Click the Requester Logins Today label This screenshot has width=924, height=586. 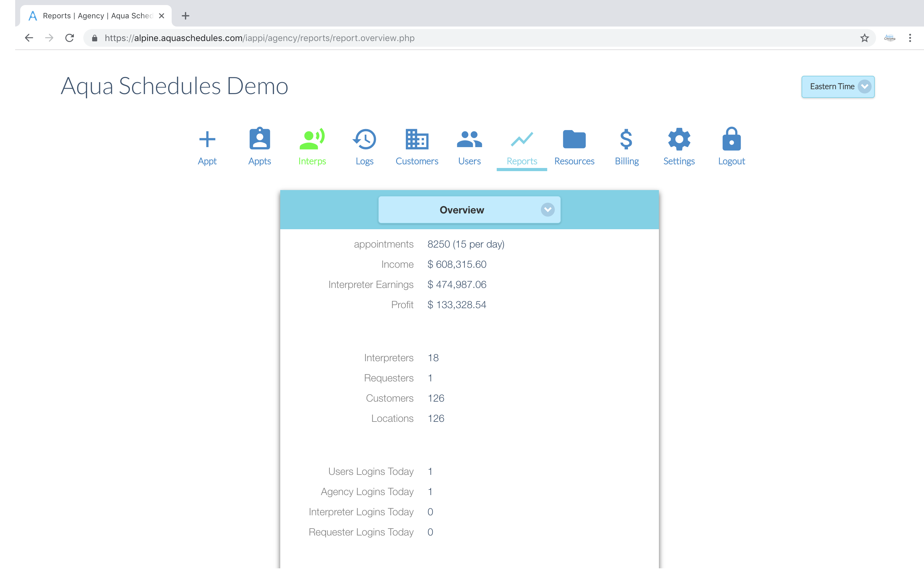361,532
